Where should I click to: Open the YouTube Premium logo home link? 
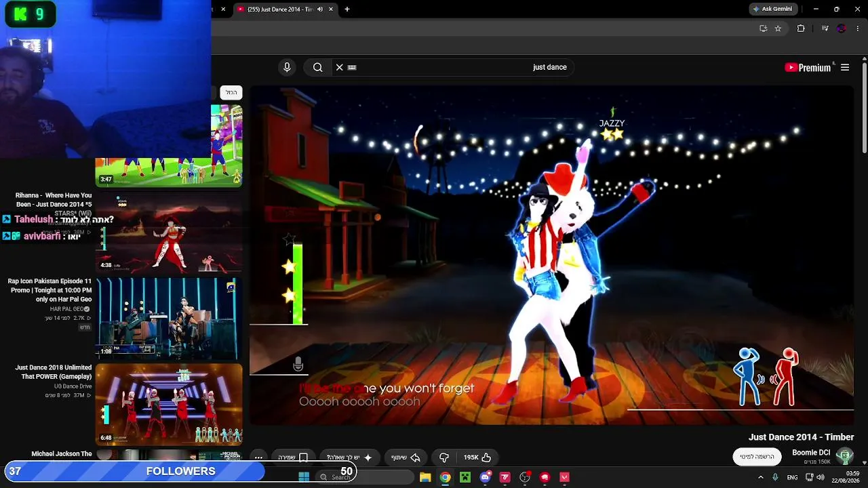pyautogui.click(x=808, y=67)
